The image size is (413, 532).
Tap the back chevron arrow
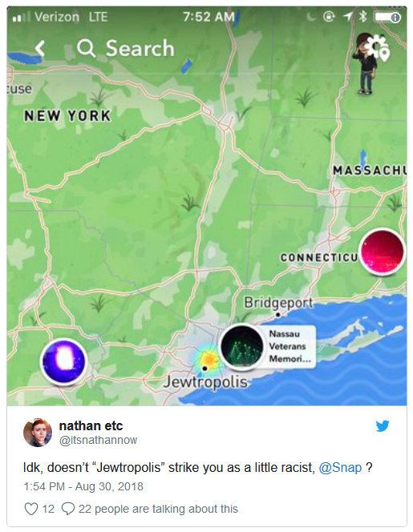click(40, 48)
